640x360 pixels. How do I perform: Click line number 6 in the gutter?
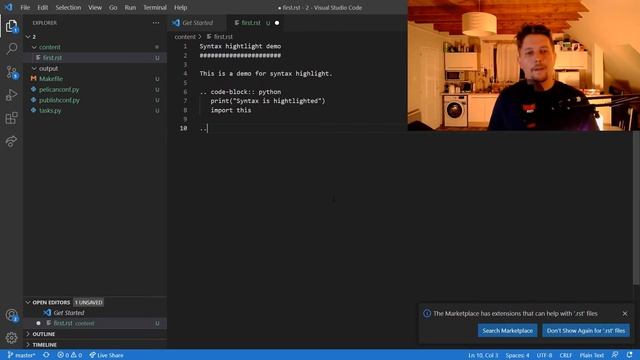point(185,92)
